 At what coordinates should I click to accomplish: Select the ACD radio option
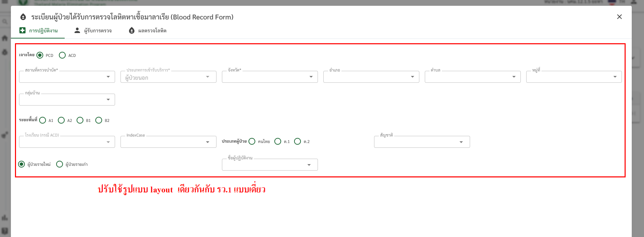pyautogui.click(x=62, y=55)
